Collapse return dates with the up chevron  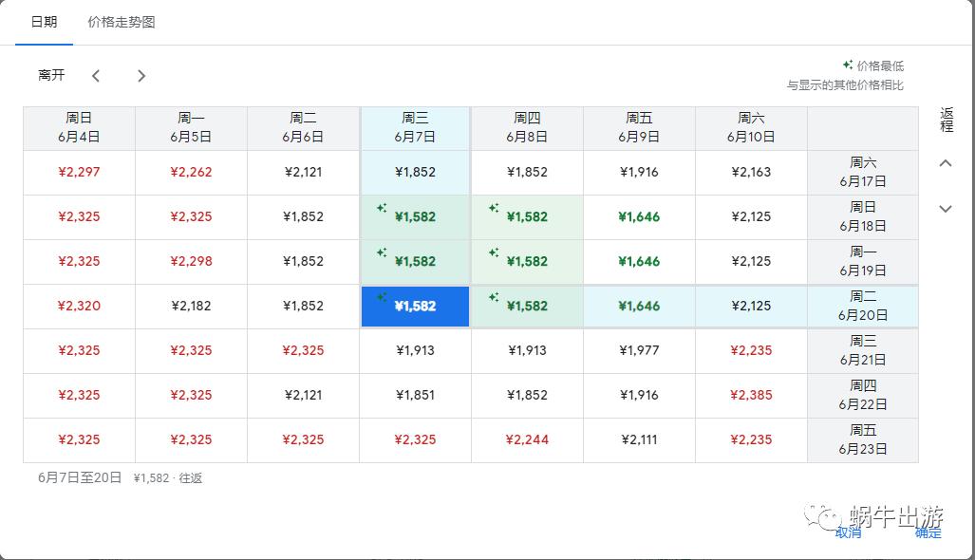pos(945,162)
